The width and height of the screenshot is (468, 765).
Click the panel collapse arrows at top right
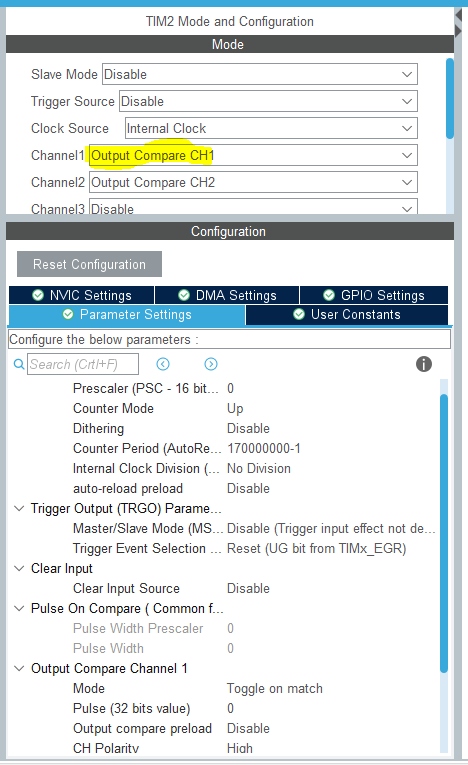[458, 23]
